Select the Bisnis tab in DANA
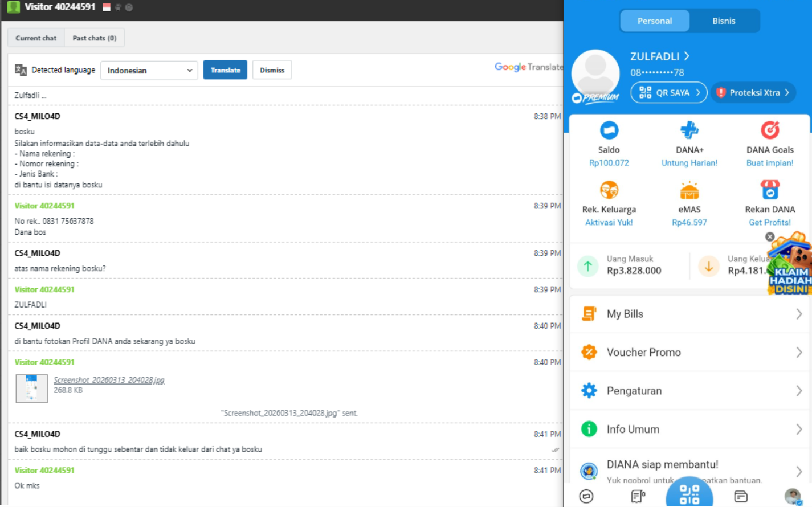 click(x=724, y=21)
